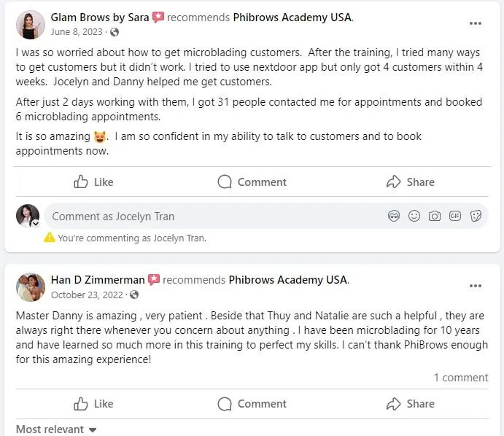Share Glam Brows by Sara's post
The height and width of the screenshot is (436, 504).
coord(411,182)
